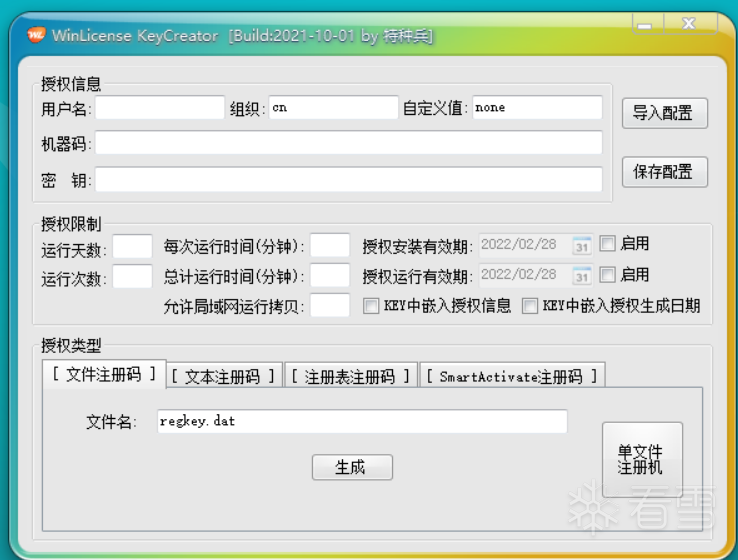Focus the 机器码 input field
This screenshot has height=560, width=738.
[x=348, y=143]
